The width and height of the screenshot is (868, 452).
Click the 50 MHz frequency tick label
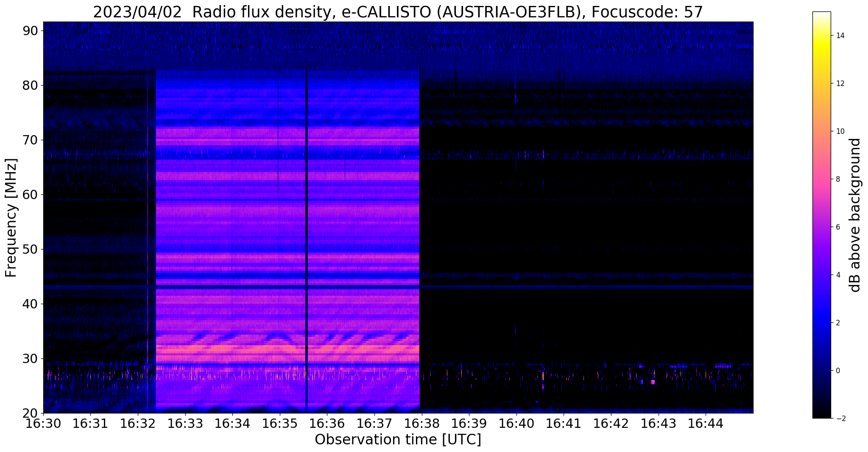[x=31, y=249]
